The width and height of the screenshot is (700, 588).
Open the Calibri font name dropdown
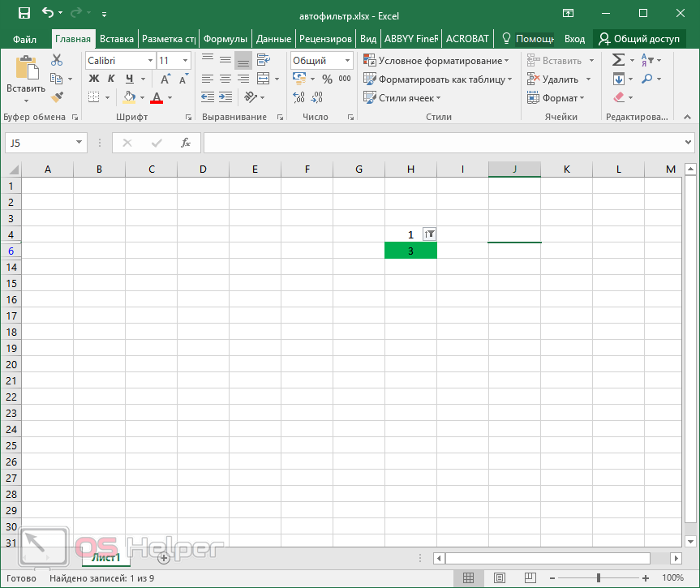tap(150, 61)
